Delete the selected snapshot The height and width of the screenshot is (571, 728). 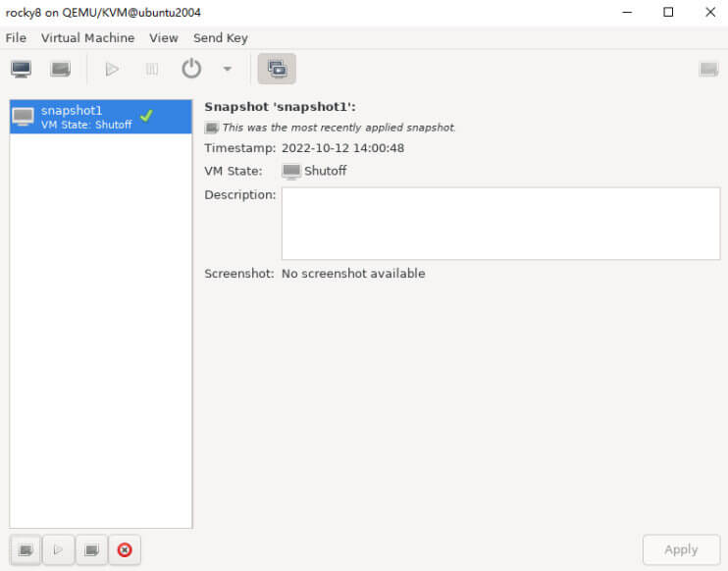[125, 550]
